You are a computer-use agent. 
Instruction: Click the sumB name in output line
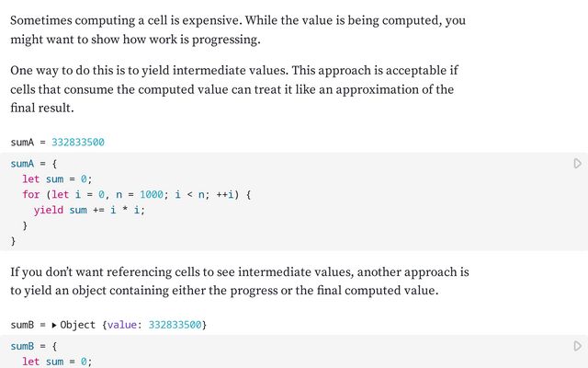pos(22,325)
